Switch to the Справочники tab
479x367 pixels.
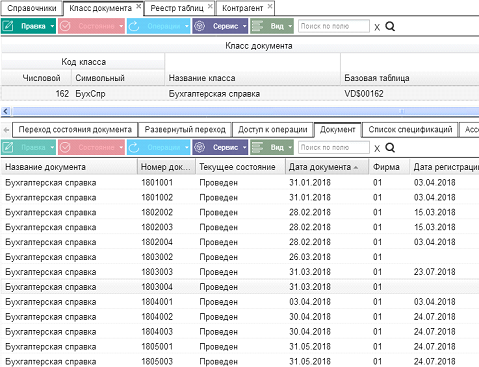click(x=32, y=8)
